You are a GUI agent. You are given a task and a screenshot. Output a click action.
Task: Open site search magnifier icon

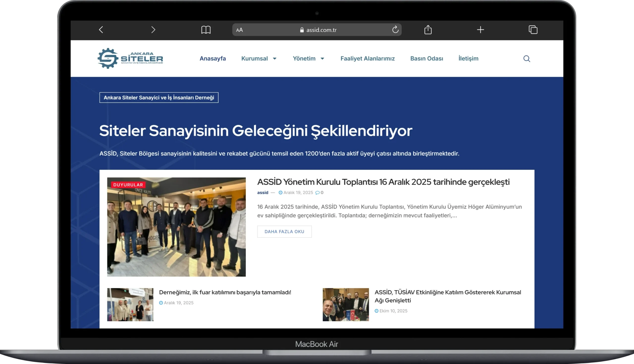tap(527, 58)
